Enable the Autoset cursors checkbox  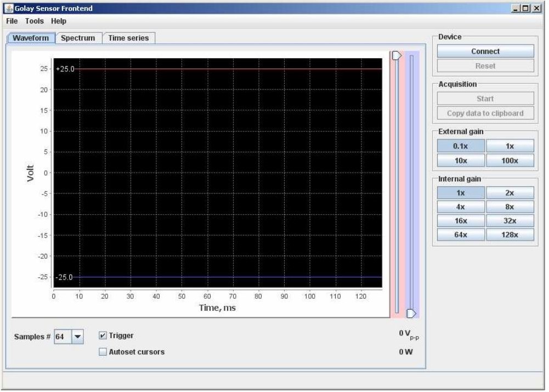click(x=103, y=352)
